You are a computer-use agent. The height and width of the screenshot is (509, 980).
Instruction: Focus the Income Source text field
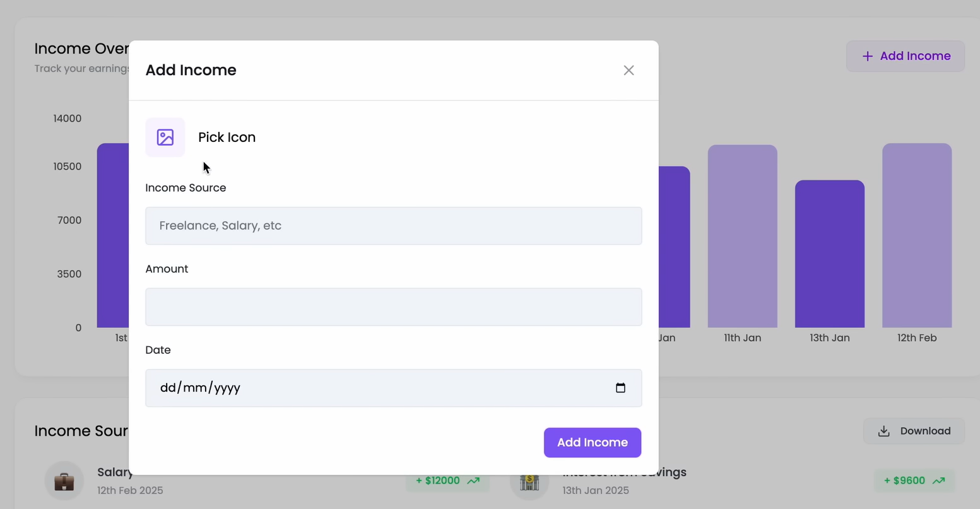[393, 226]
